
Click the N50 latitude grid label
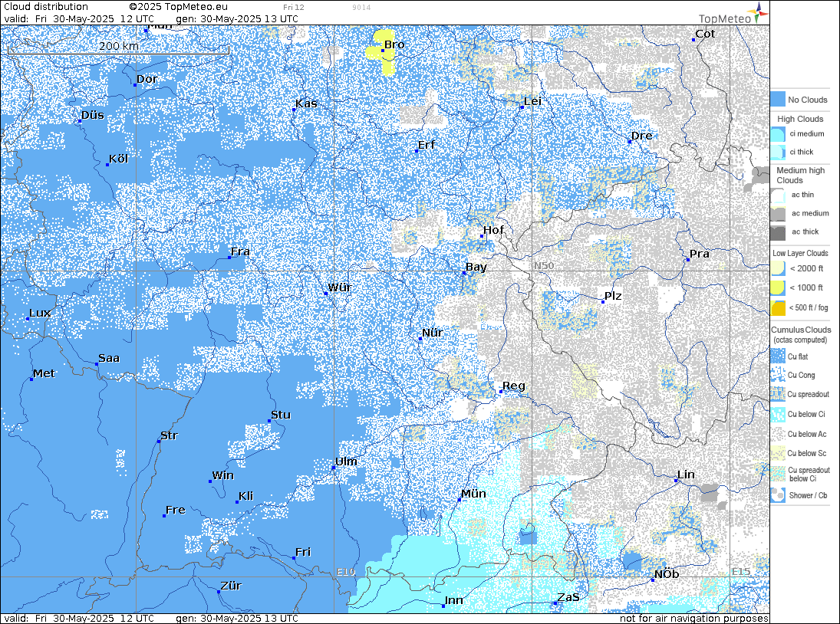(x=544, y=265)
